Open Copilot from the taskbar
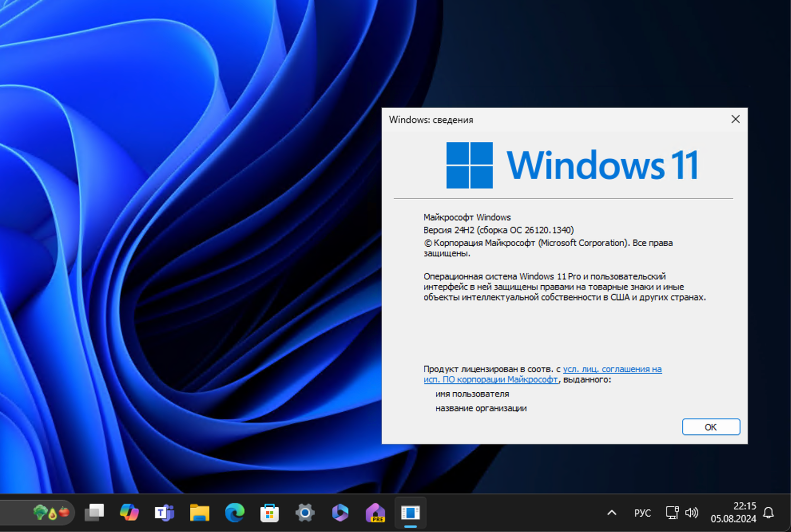Viewport: 791px width, 532px height. 129,512
